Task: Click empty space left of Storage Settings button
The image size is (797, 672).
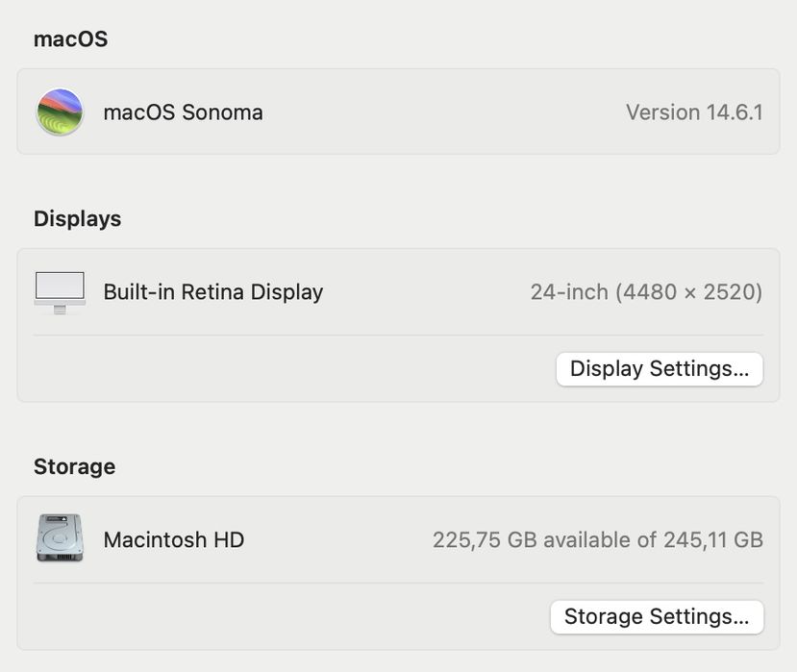Action: pos(288,617)
